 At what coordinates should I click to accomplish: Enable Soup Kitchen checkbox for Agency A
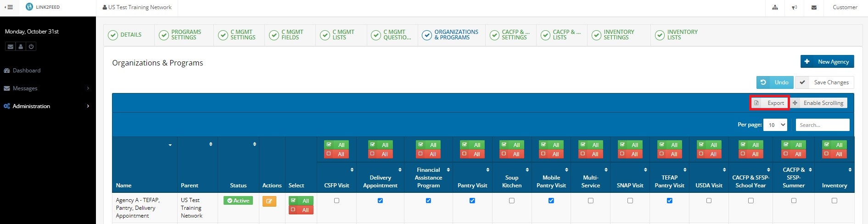pyautogui.click(x=512, y=201)
